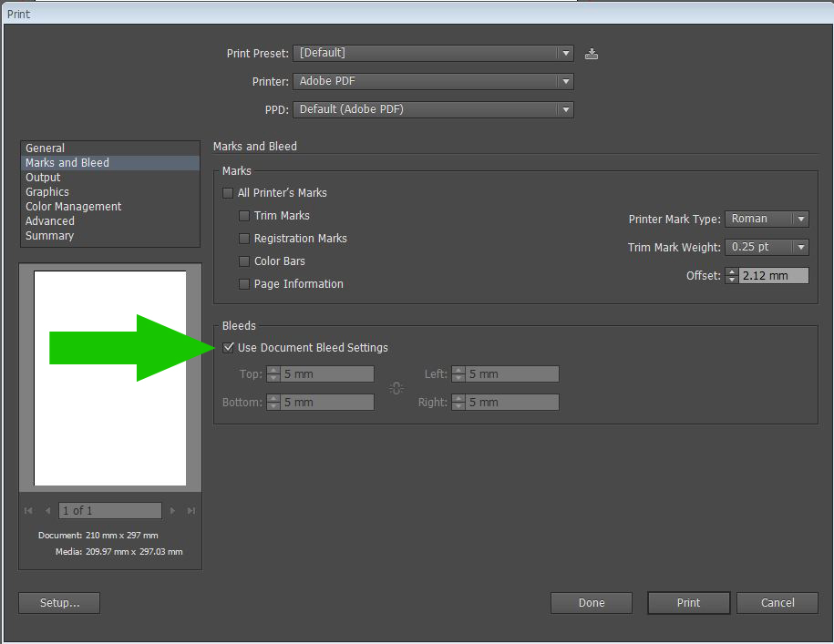This screenshot has width=834, height=644.
Task: Click the 'Document: 210 mm x 297 mm' text
Action: pyautogui.click(x=98, y=535)
